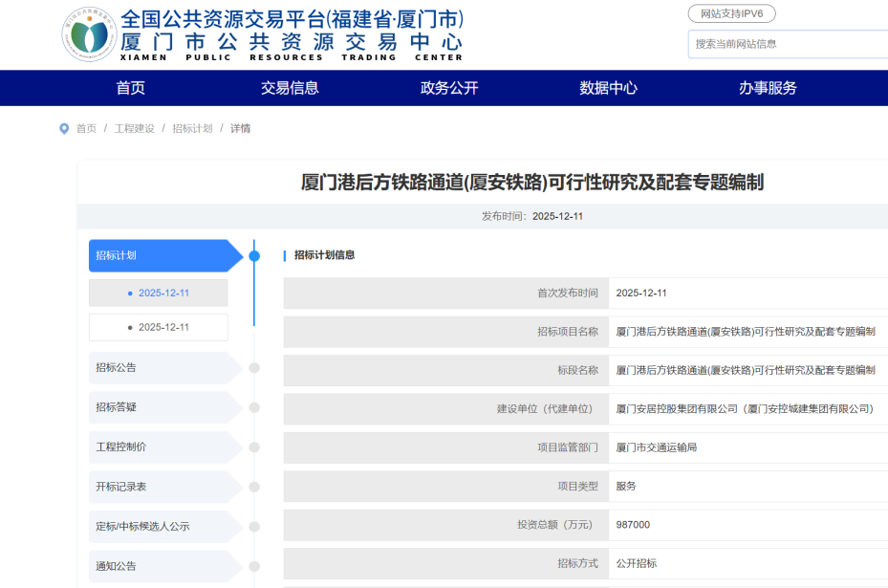Click the breadcrumb location pin icon
The height and width of the screenshot is (588, 888).
[x=64, y=128]
